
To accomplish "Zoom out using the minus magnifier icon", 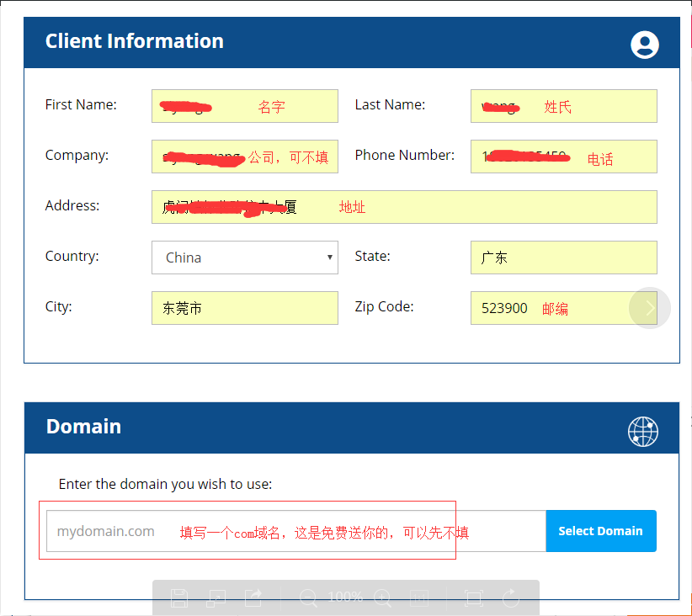I will (x=308, y=598).
